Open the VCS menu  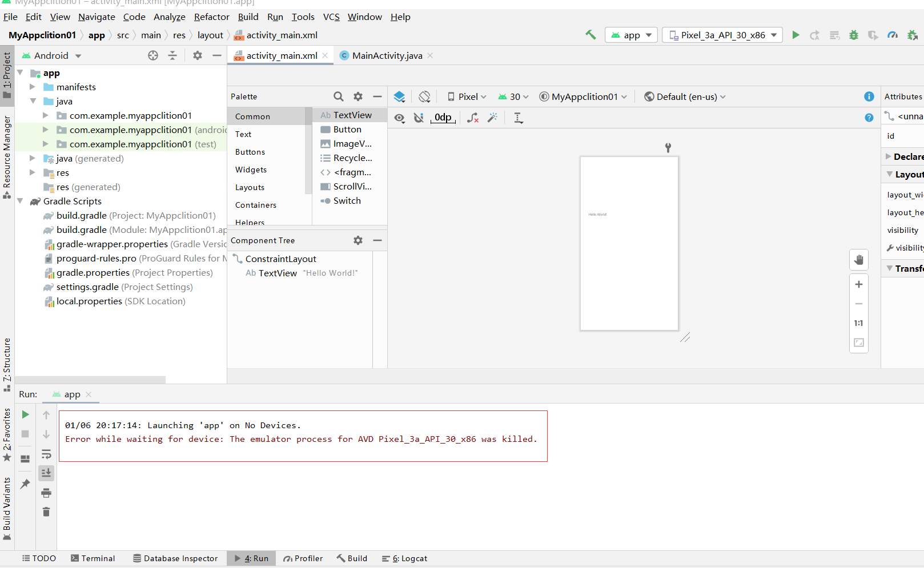331,17
